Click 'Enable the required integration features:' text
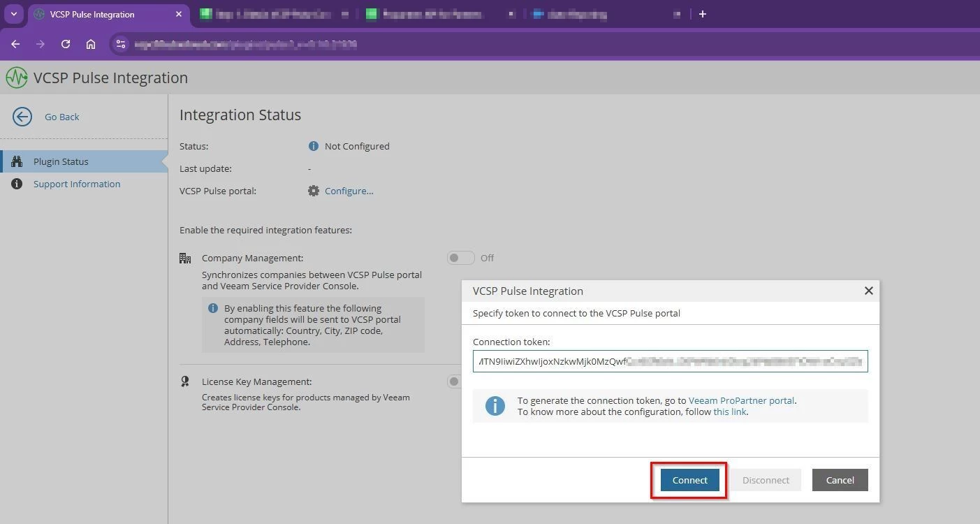This screenshot has height=524, width=980. coord(265,230)
